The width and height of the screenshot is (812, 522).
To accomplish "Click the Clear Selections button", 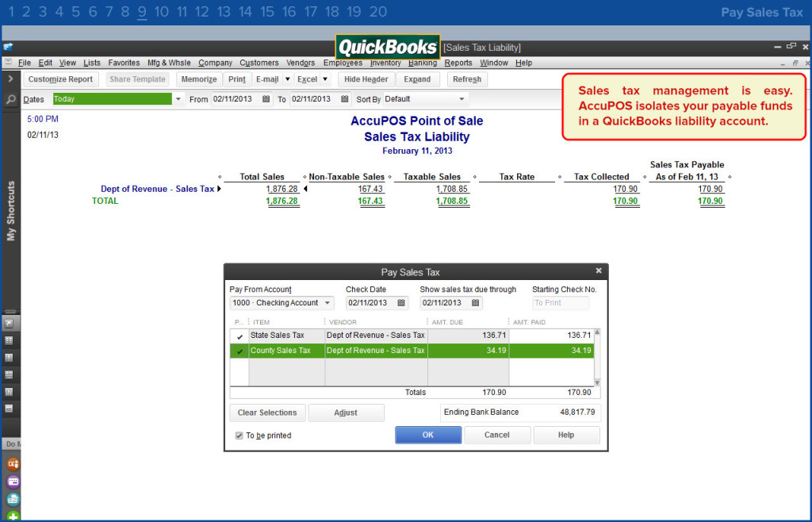I will pos(267,413).
